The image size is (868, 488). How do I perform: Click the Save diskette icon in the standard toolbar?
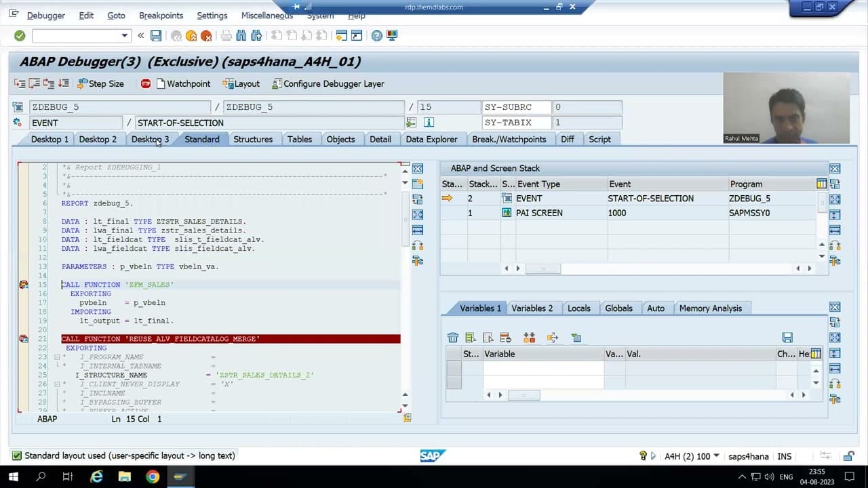(x=156, y=35)
